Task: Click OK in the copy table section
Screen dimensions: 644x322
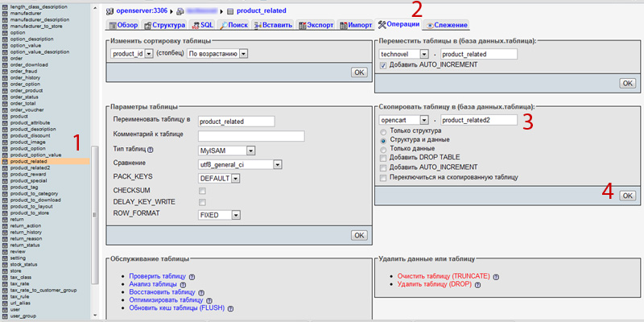Action: point(627,196)
